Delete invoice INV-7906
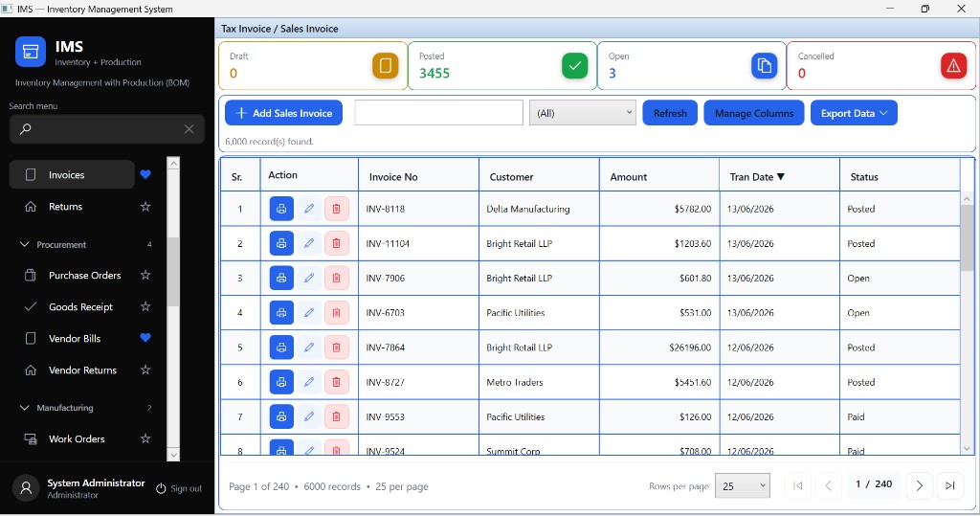This screenshot has width=980, height=516. pyautogui.click(x=336, y=278)
